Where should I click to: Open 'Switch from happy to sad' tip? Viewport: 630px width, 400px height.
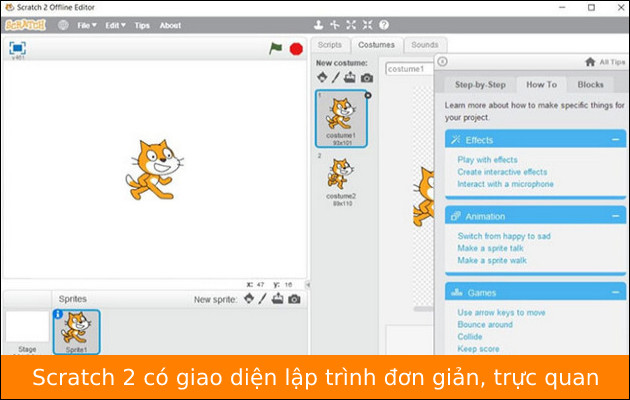pyautogui.click(x=504, y=236)
